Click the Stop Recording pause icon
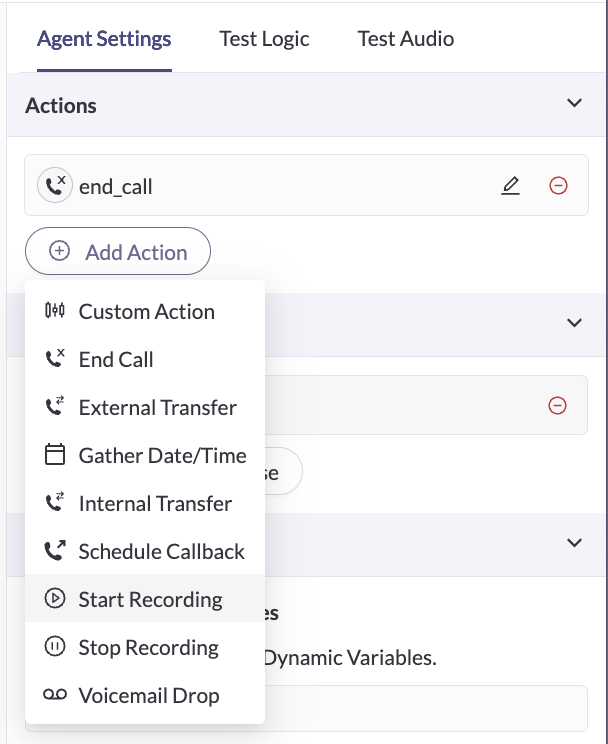Viewport: 608px width, 744px height. (55, 646)
